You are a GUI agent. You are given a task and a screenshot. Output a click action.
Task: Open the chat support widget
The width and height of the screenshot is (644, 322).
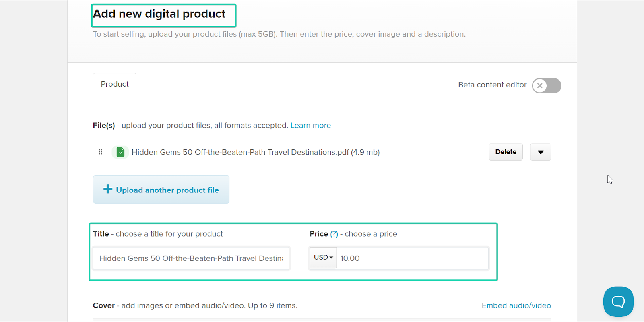(618, 301)
